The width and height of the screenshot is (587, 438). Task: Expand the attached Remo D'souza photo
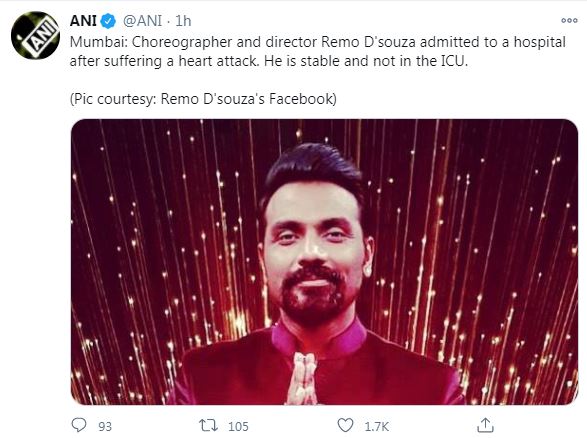point(324,262)
